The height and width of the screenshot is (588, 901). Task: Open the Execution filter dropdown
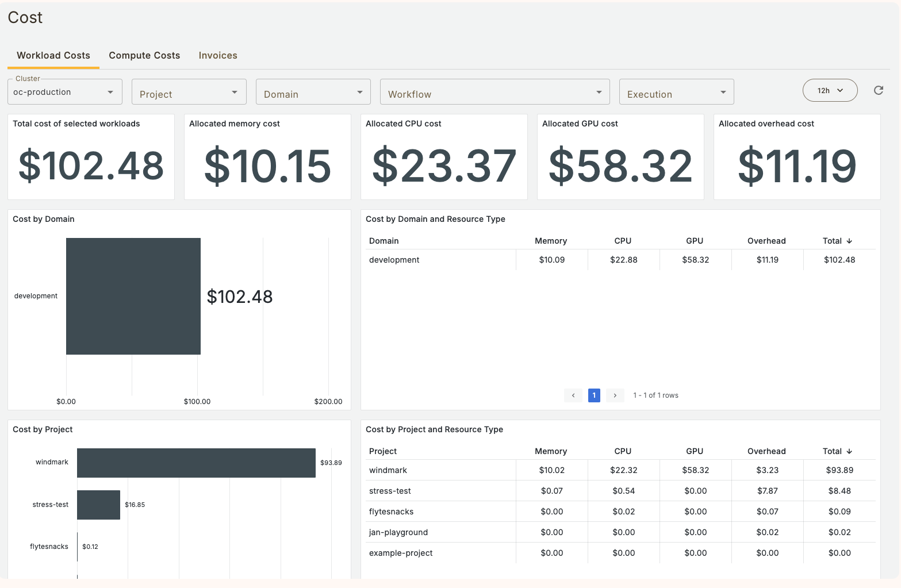676,92
